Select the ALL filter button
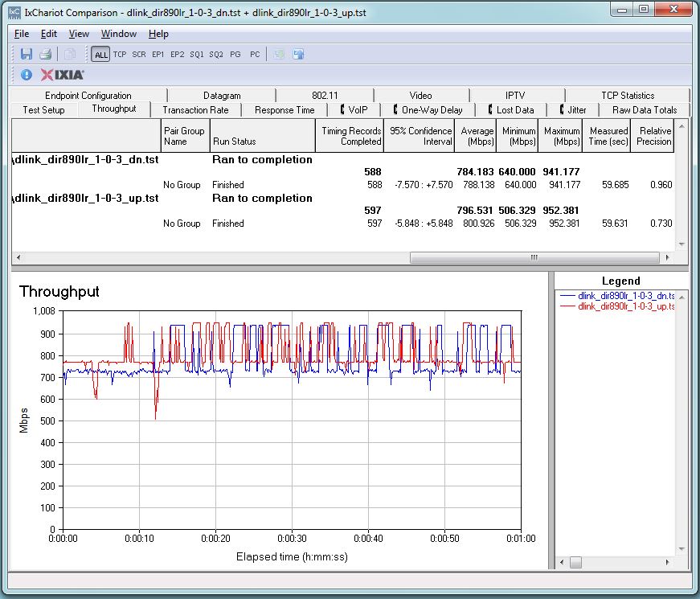 pyautogui.click(x=101, y=55)
